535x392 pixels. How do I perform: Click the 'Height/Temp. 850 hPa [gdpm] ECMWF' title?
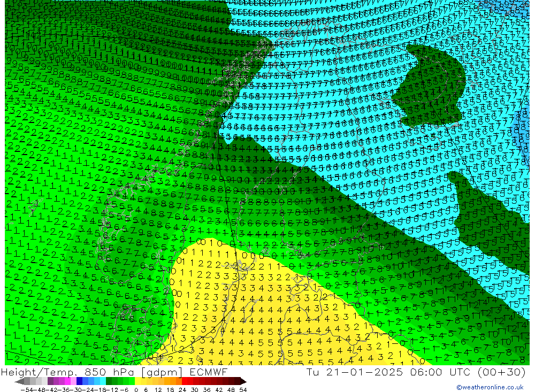click(114, 372)
